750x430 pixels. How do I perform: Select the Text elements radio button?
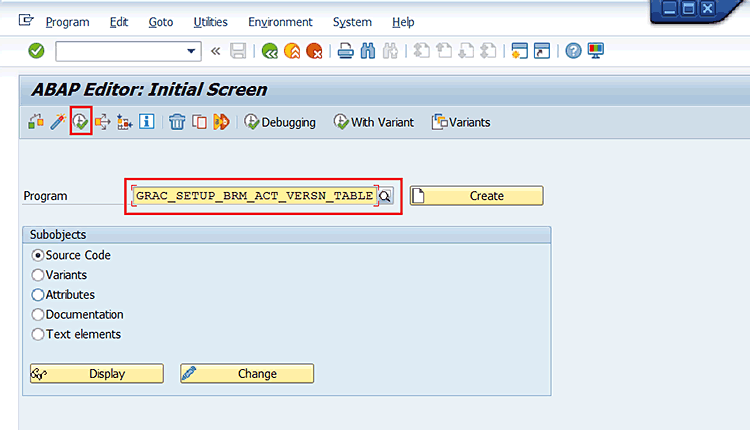(38, 334)
